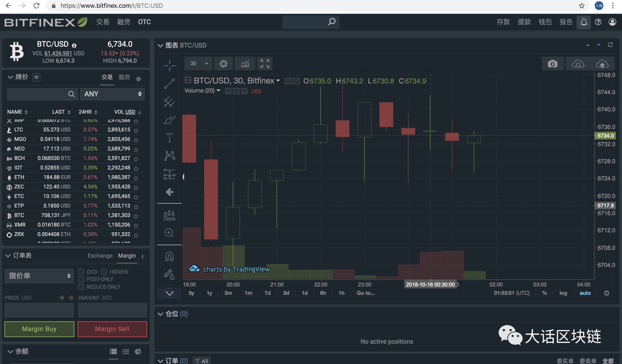Open the Deposit link in header
The height and width of the screenshot is (364, 622).
(503, 22)
